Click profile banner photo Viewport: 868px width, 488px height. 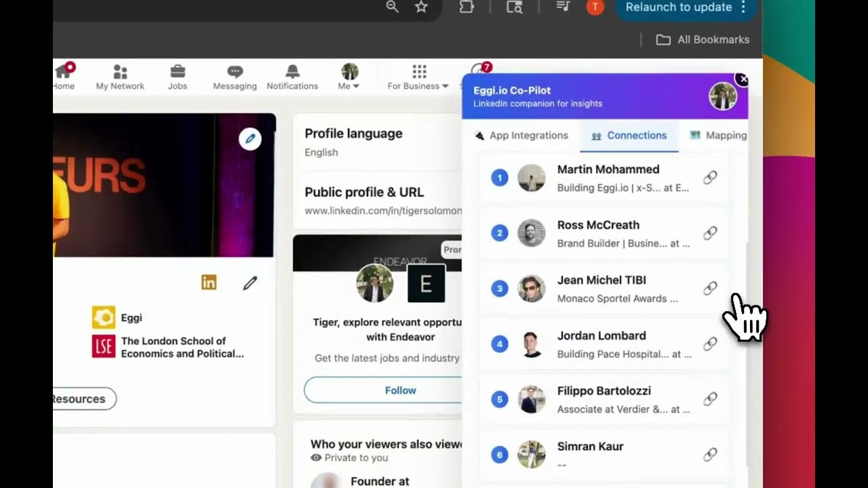click(x=164, y=185)
